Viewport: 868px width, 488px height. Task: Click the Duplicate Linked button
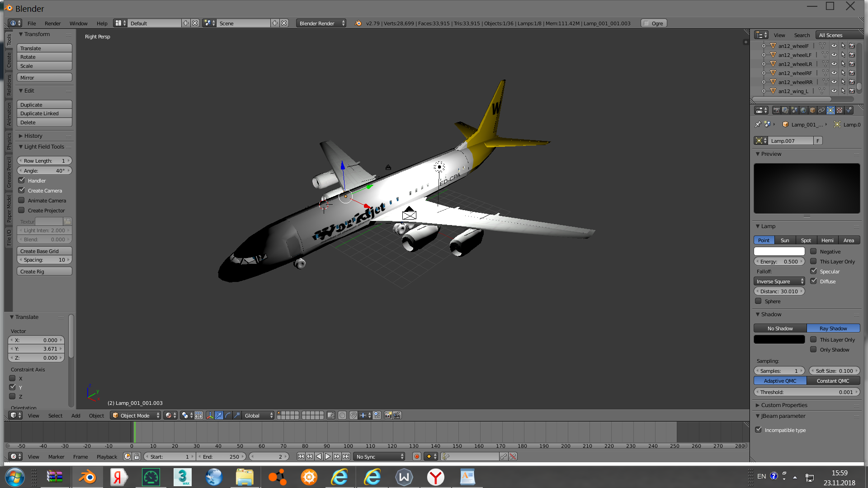pos(44,113)
